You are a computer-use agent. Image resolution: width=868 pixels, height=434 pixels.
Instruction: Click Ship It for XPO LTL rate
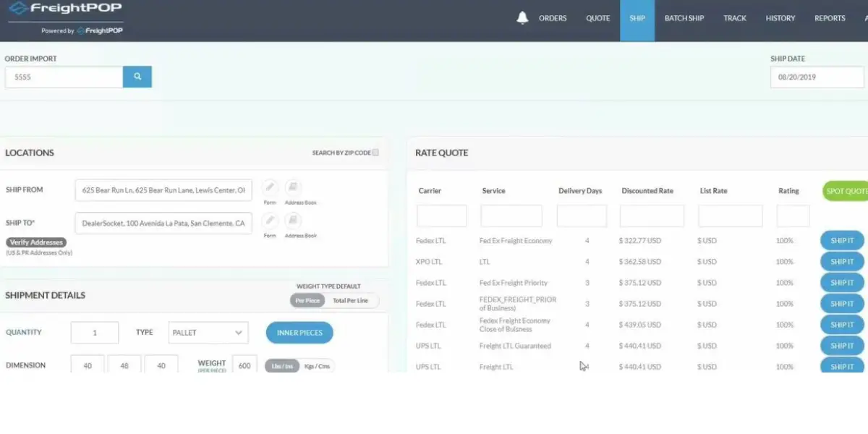841,262
